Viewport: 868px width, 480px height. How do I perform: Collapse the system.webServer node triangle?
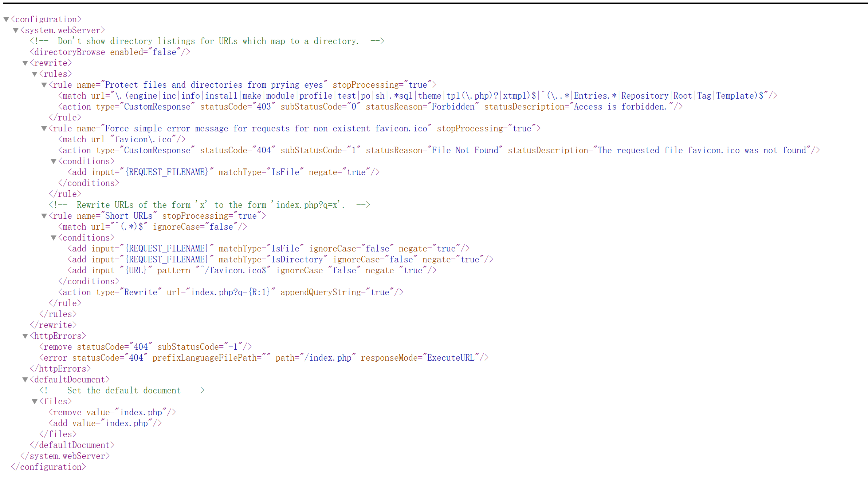16,30
